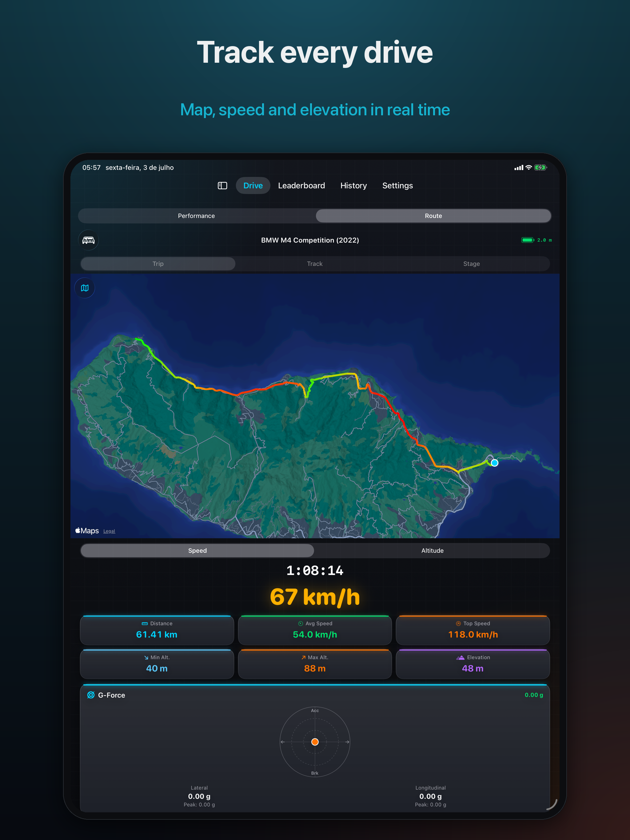Change map style with map icon
Viewport: 630px width, 840px height.
click(x=85, y=288)
